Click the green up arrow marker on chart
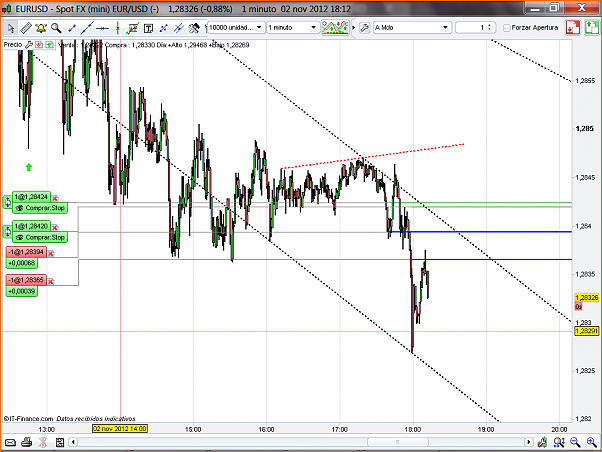Screen dimensions: 602x452 (29, 167)
